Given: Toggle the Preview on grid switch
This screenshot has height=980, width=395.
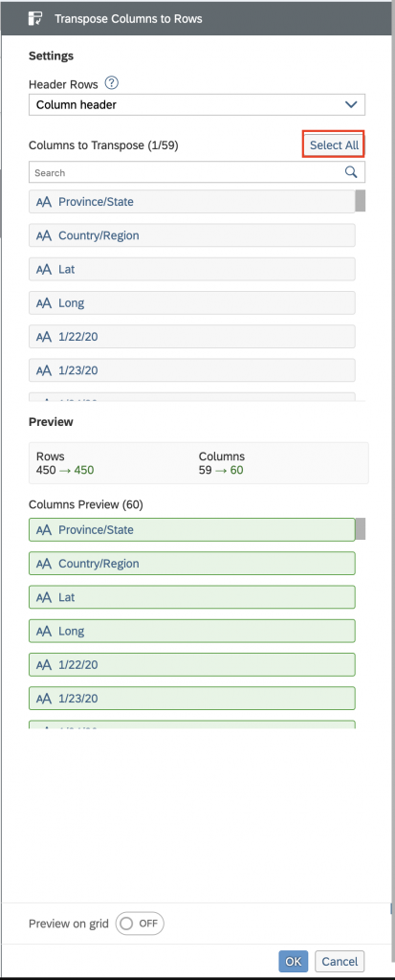Looking at the screenshot, I should 140,924.
